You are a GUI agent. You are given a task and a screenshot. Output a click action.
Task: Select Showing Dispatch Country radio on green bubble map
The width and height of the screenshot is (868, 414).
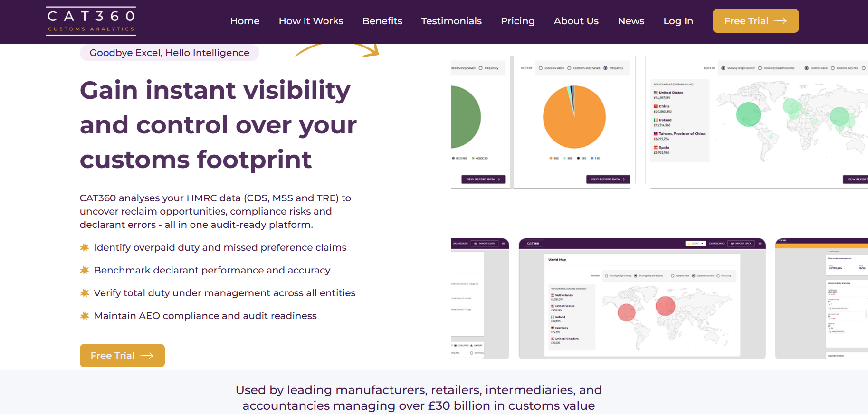click(760, 68)
